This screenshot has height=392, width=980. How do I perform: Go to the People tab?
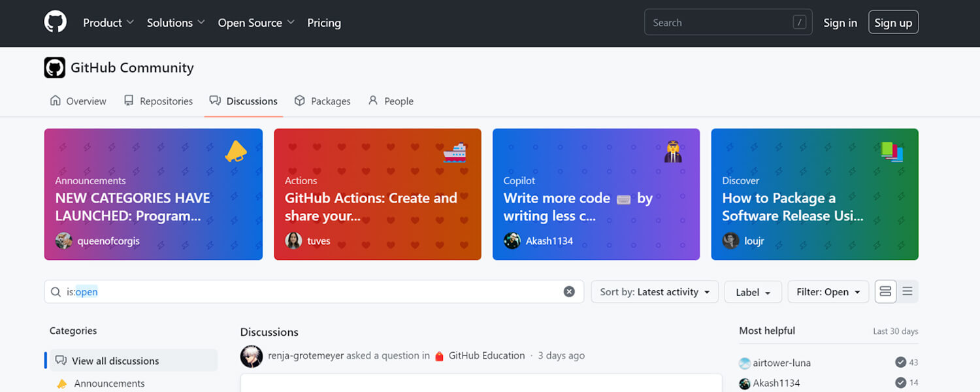pos(391,101)
